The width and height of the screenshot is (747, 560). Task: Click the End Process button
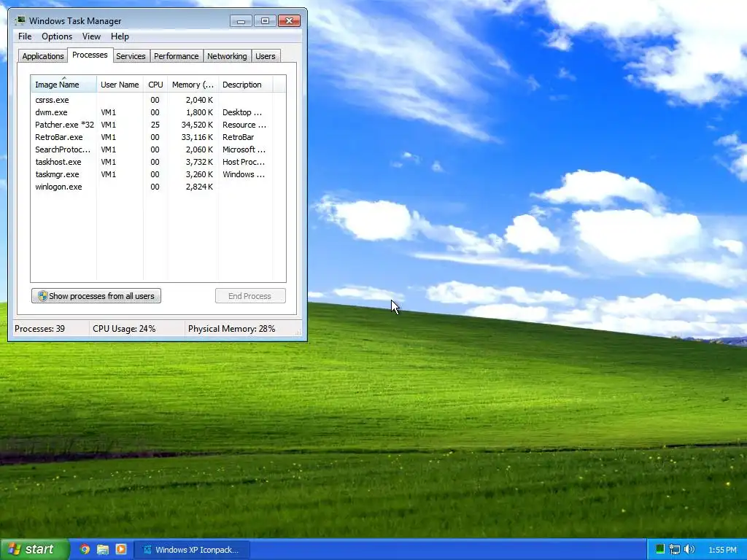point(250,296)
